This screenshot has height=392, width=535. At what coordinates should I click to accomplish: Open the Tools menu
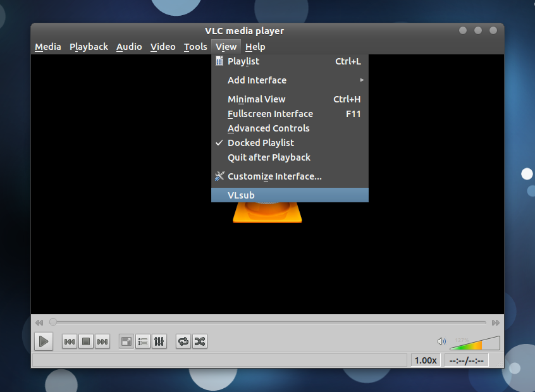[195, 46]
